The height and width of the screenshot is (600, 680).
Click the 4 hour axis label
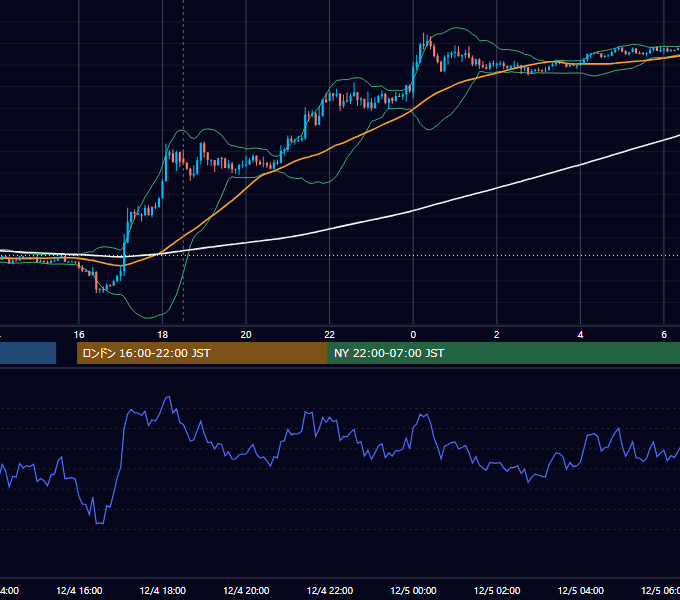pyautogui.click(x=580, y=335)
